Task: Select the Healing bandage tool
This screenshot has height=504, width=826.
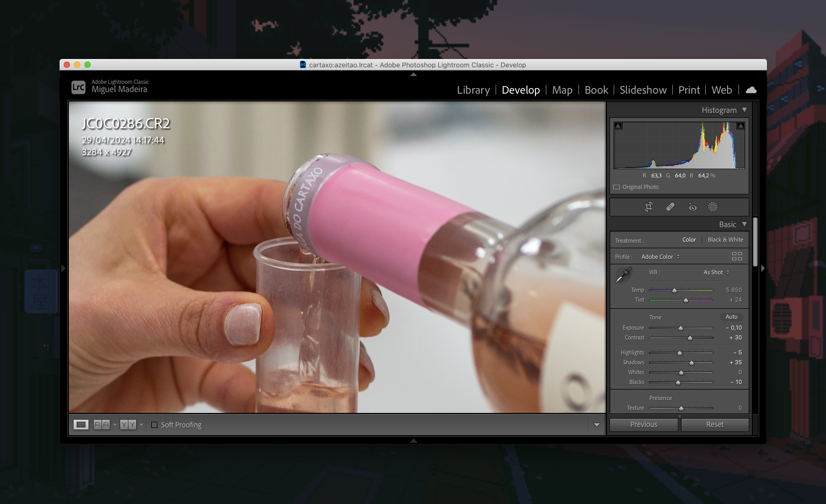Action: tap(670, 207)
